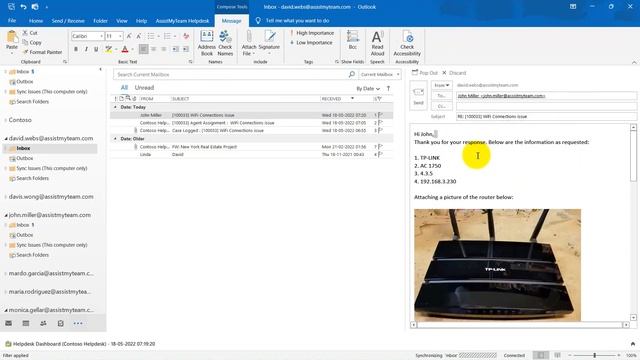Click the Send button
The width and height of the screenshot is (640, 360).
pyautogui.click(x=418, y=96)
